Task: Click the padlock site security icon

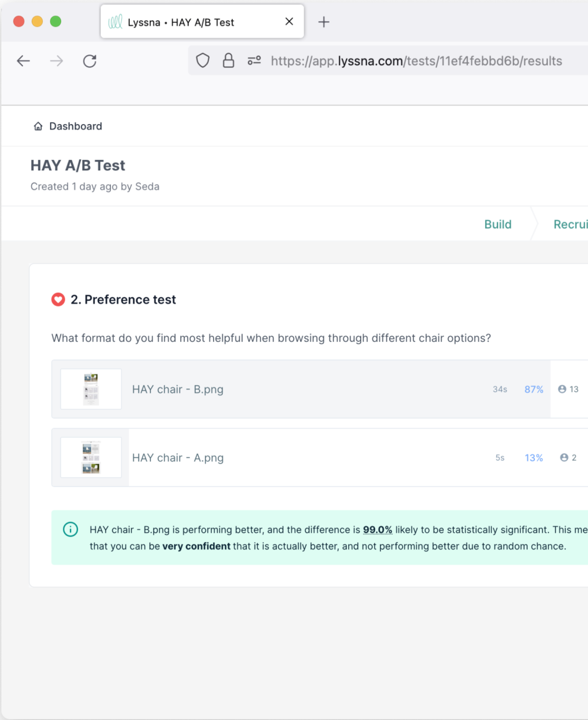Action: [x=228, y=61]
